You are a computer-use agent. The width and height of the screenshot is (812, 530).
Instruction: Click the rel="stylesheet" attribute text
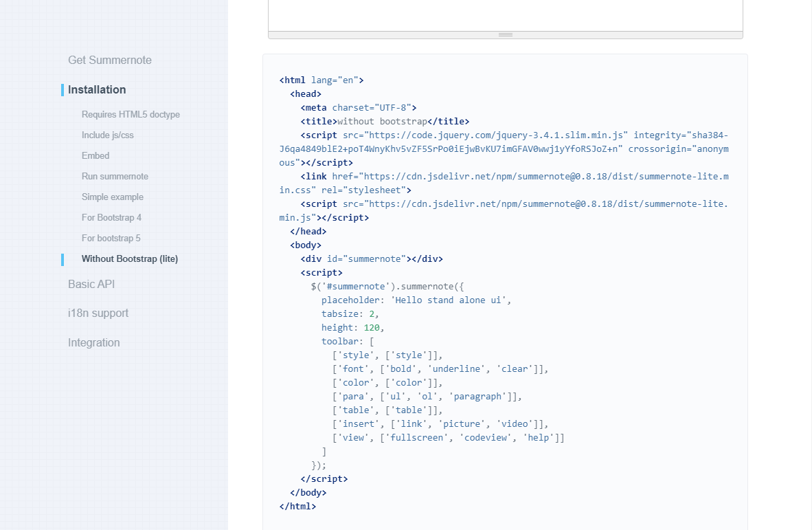point(363,190)
